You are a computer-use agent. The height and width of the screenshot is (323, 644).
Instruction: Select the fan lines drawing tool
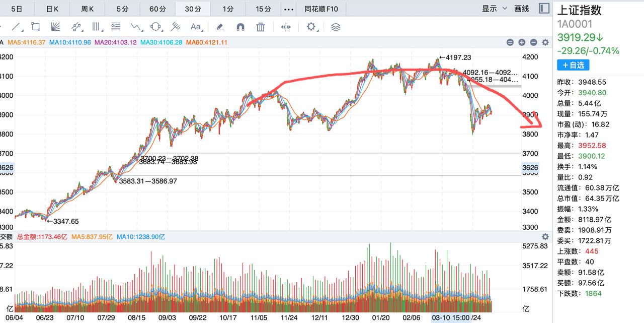(56, 27)
